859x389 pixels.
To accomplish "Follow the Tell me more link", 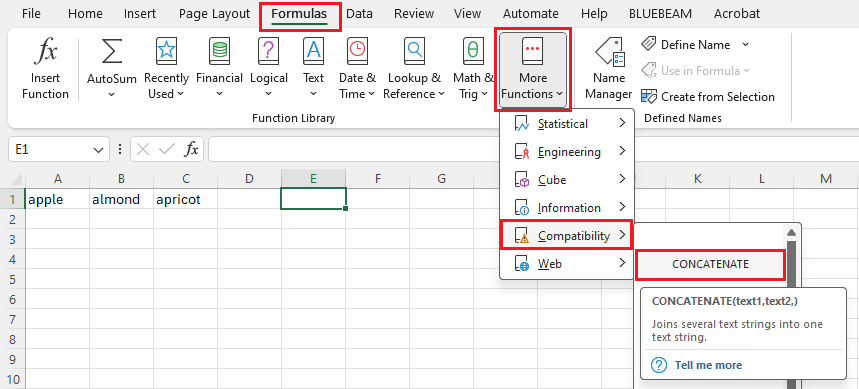I will [x=708, y=365].
